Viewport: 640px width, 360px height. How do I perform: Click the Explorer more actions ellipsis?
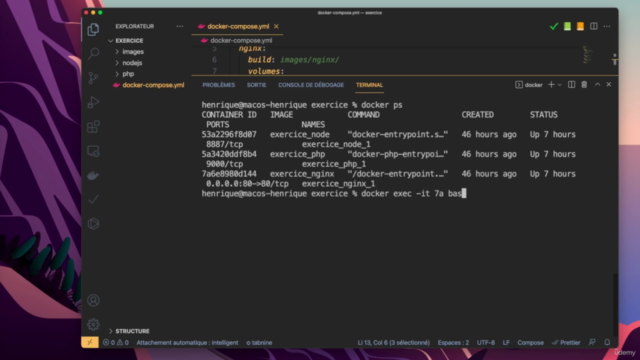[x=180, y=26]
